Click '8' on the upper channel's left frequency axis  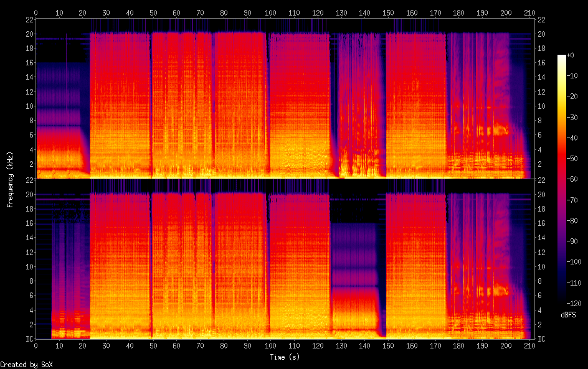pyautogui.click(x=31, y=121)
